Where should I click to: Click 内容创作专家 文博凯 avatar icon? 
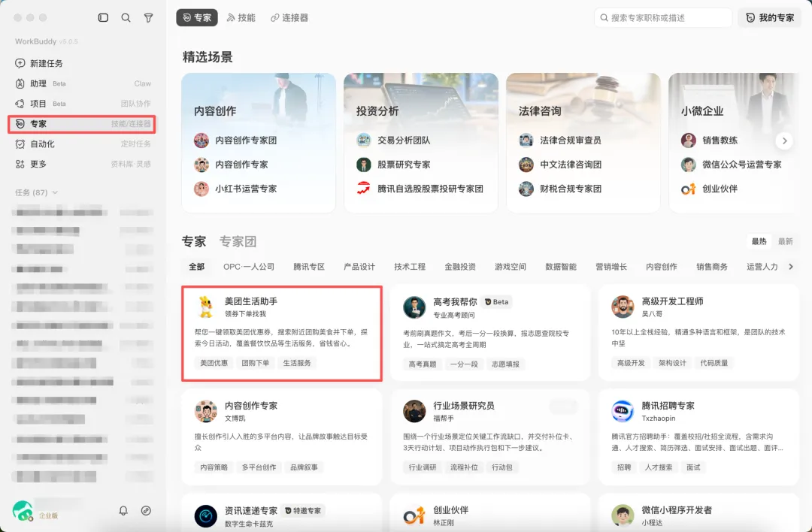pyautogui.click(x=205, y=412)
